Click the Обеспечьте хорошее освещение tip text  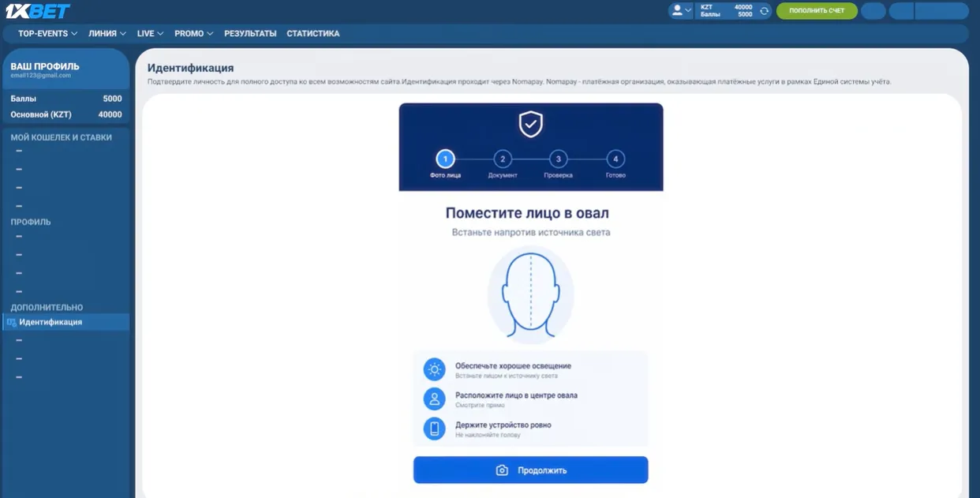coord(513,366)
